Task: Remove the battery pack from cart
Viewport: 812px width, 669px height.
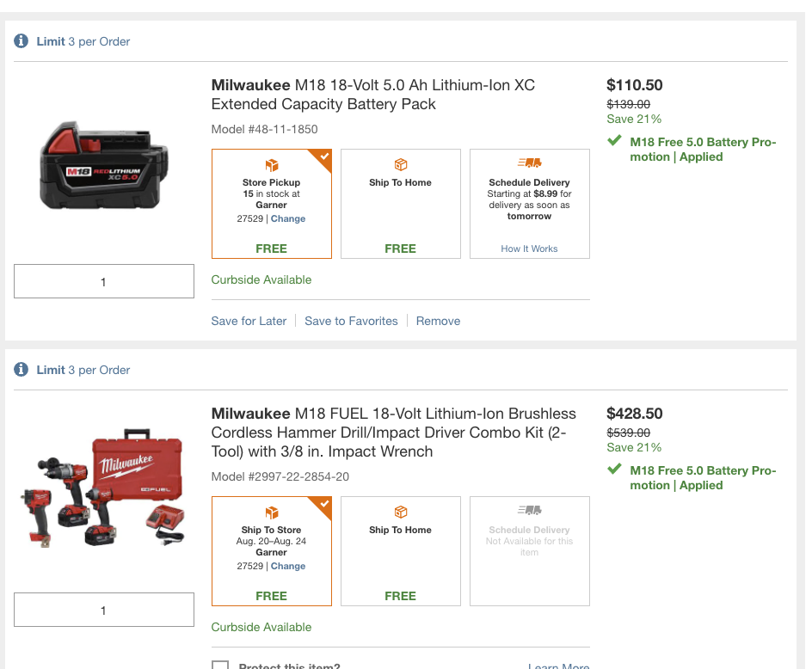Action: pos(438,321)
